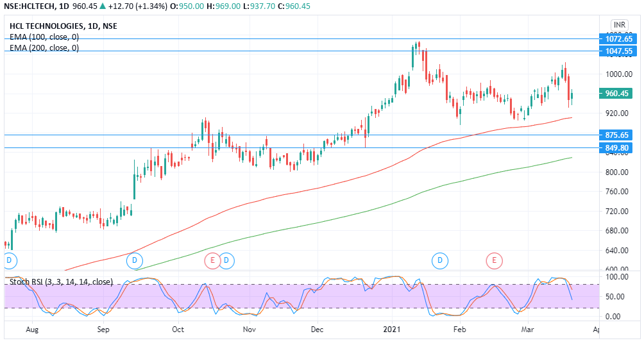
Task: Open the earnings E marker in October
Action: tap(212, 260)
